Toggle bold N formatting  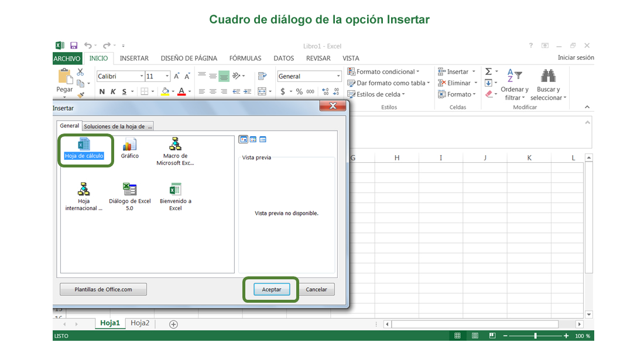pyautogui.click(x=102, y=91)
